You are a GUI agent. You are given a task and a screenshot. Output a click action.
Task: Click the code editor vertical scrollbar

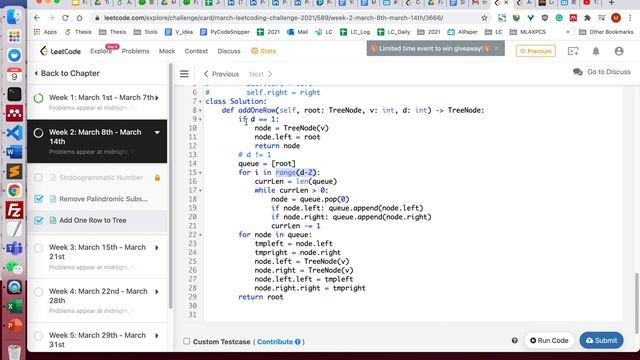pyautogui.click(x=636, y=302)
